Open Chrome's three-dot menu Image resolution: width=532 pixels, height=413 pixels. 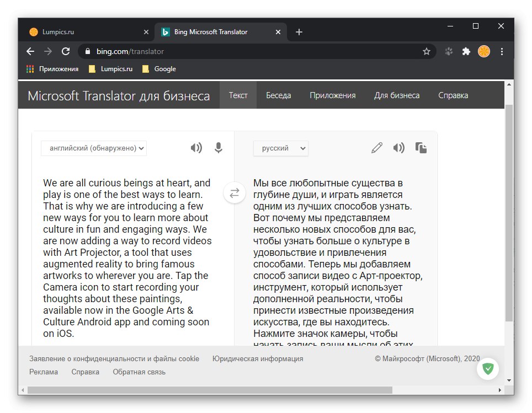coord(502,51)
